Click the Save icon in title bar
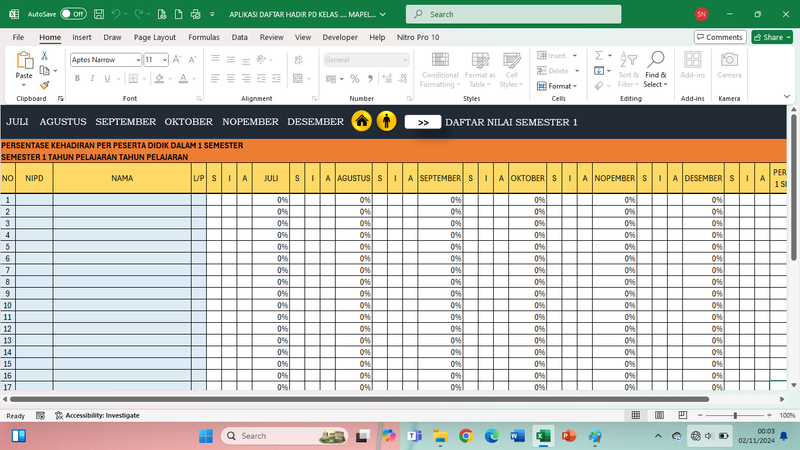This screenshot has width=800, height=450. coord(99,14)
